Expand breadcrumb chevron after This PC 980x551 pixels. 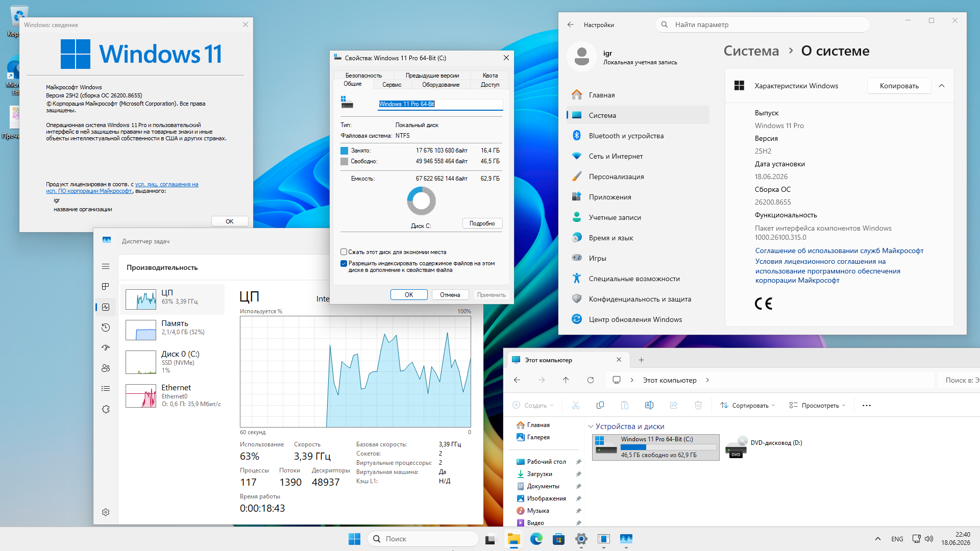[707, 380]
